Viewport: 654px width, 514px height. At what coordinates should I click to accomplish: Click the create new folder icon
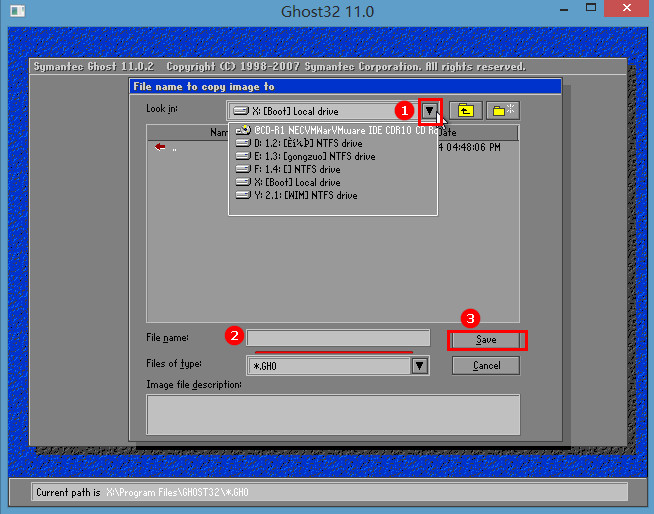[503, 111]
